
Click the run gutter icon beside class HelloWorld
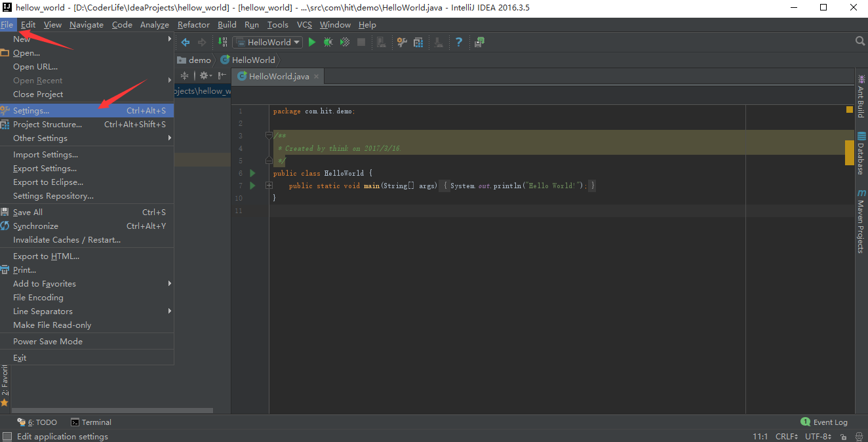tap(252, 173)
